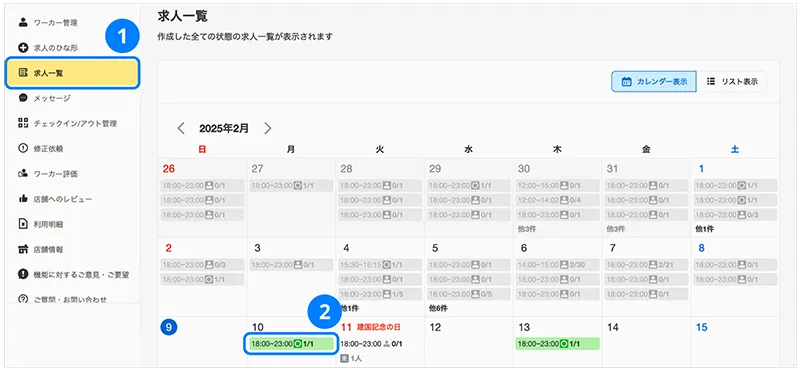The width and height of the screenshot is (800, 371).
Task: Open the 18:00~23:00 1/5 job on the 4th
Action: coord(380,294)
